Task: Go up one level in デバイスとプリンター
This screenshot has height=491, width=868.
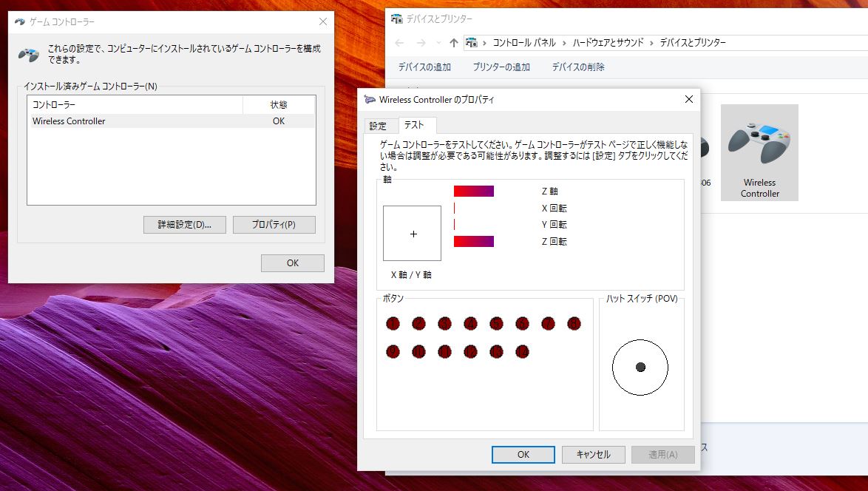Action: click(454, 43)
